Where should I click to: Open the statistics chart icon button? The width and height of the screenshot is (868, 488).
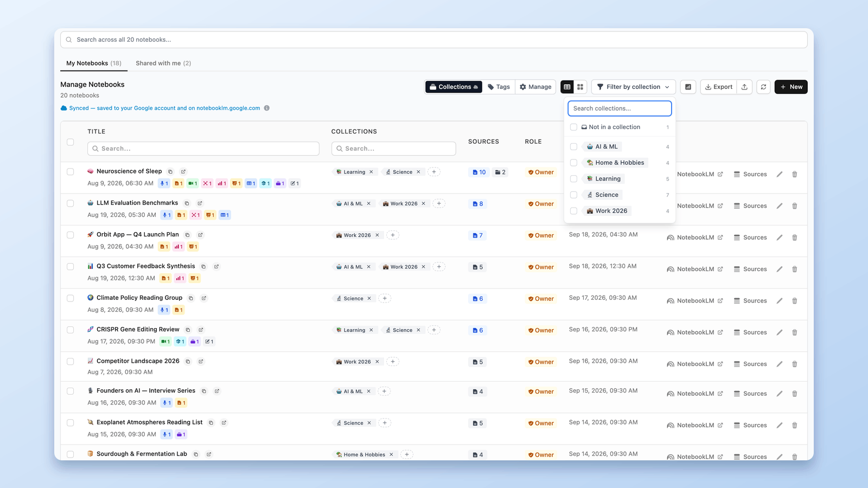tap(688, 87)
